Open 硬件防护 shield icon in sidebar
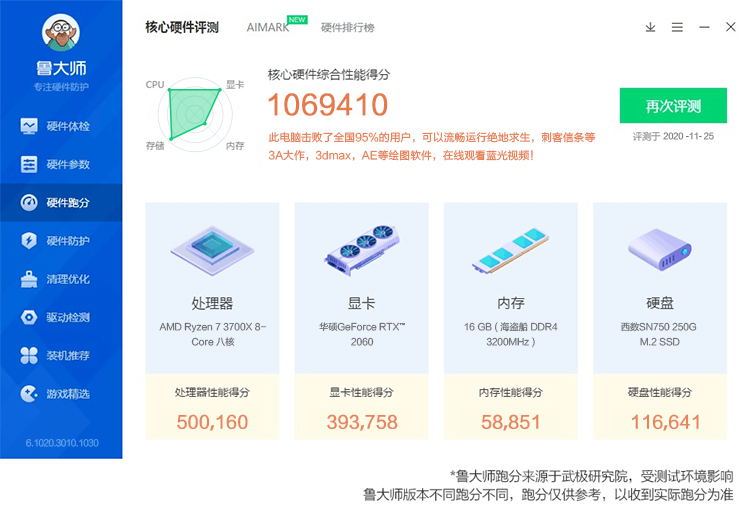This screenshot has height=515, width=750. [x=29, y=241]
